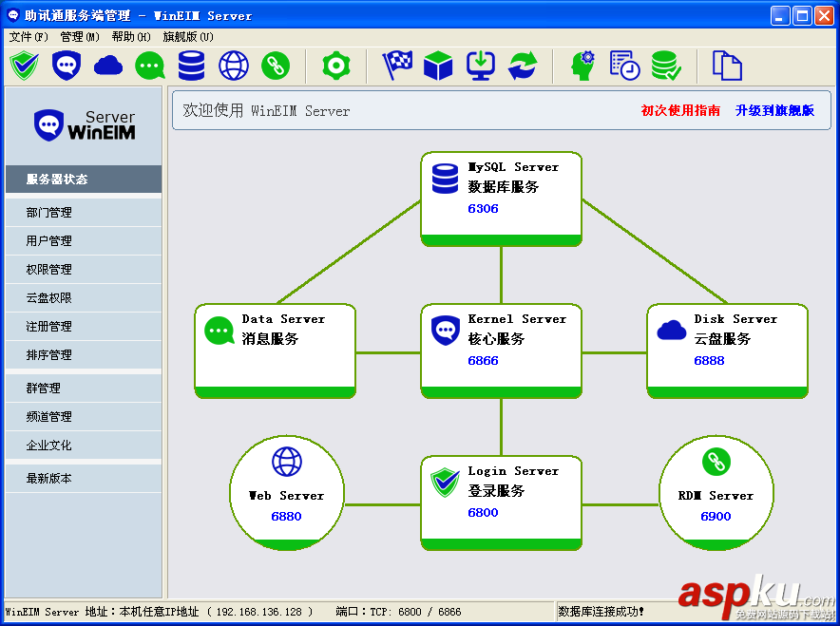
Task: Click status bar IP address 192.168.136.128
Action: pyautogui.click(x=258, y=612)
